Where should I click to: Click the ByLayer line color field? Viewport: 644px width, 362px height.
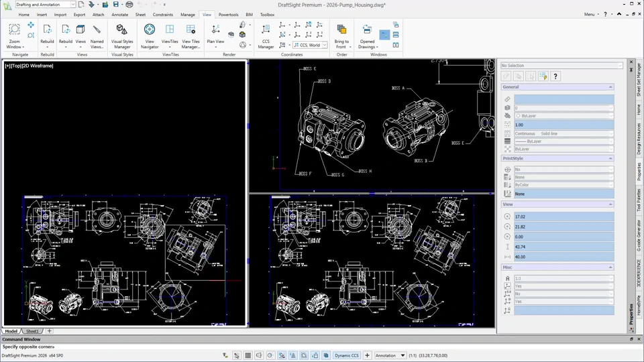click(562, 116)
